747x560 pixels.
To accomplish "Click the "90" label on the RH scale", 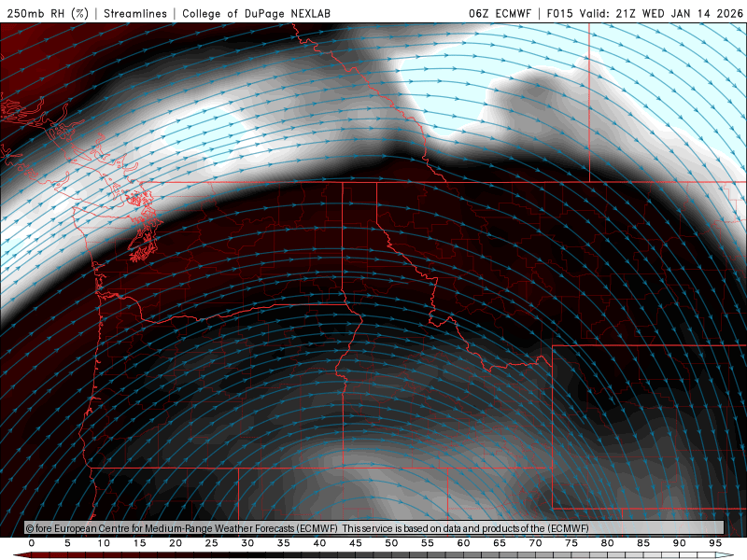I will [x=679, y=543].
